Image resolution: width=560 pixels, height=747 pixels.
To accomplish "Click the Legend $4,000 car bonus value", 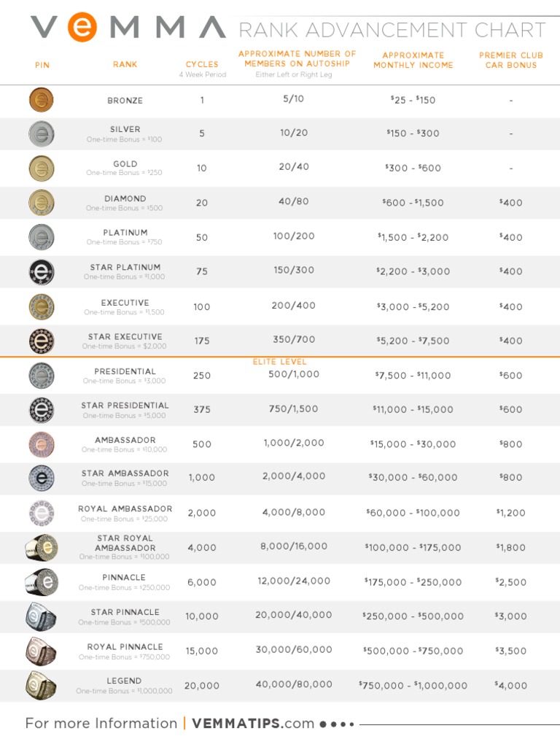I will [x=510, y=685].
